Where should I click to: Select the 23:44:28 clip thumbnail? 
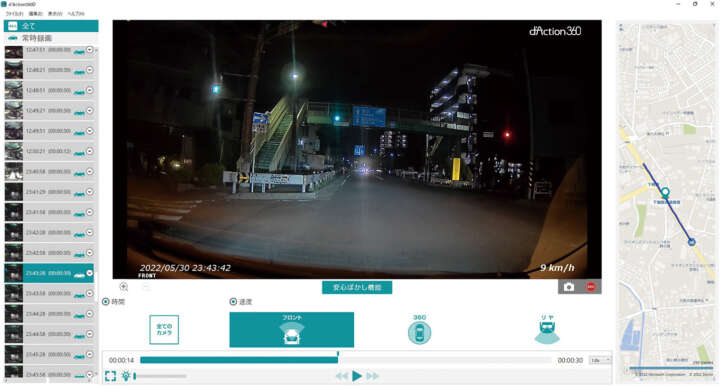[14, 314]
